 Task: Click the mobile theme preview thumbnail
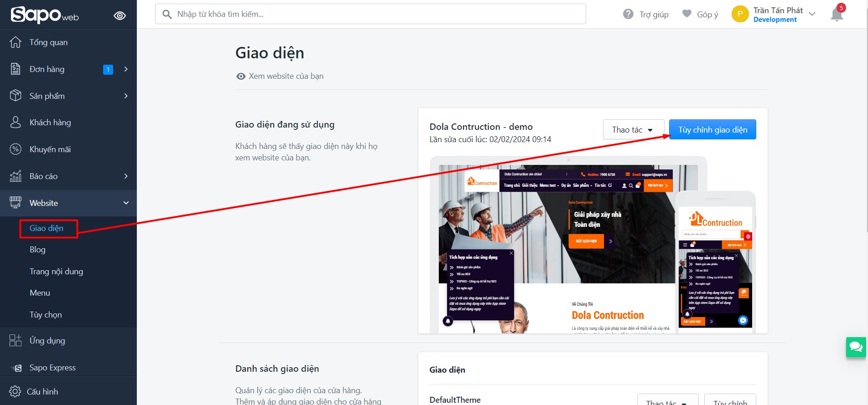click(715, 262)
